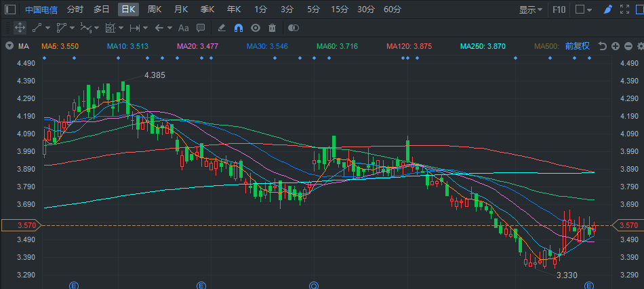Open the F10 company info button
Image resolution: width=644 pixels, height=289 pixels.
click(x=559, y=9)
